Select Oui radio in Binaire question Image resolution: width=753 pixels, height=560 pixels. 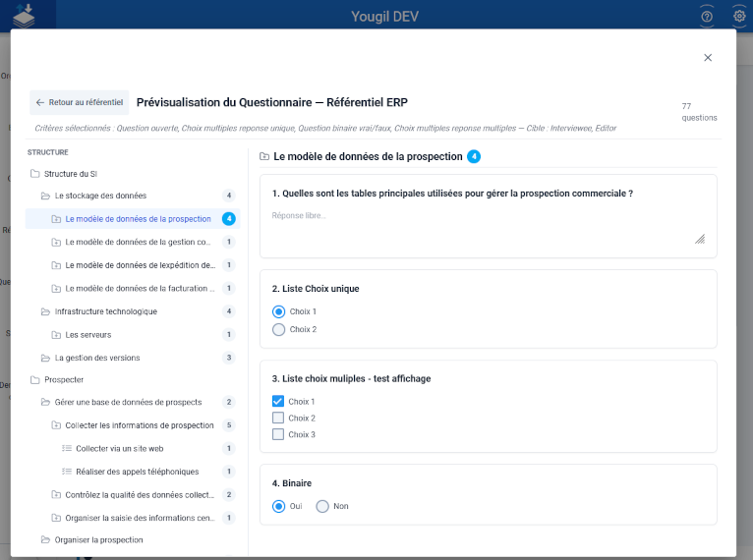[278, 506]
